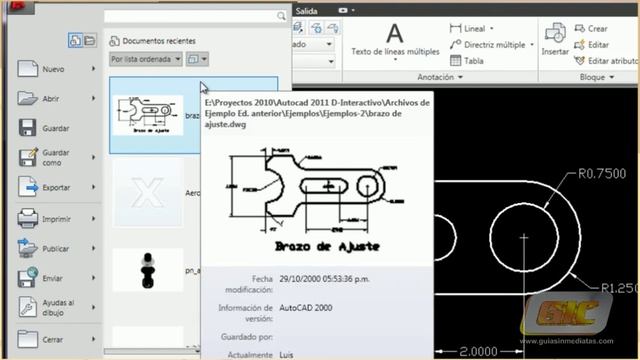
Task: Open the Por lista ordenada dropdown
Action: 146,59
